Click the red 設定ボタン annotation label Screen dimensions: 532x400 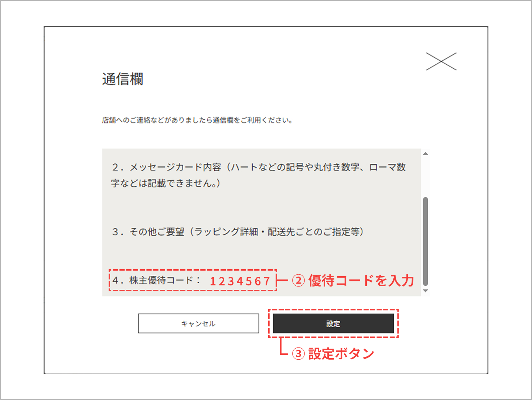[341, 354]
